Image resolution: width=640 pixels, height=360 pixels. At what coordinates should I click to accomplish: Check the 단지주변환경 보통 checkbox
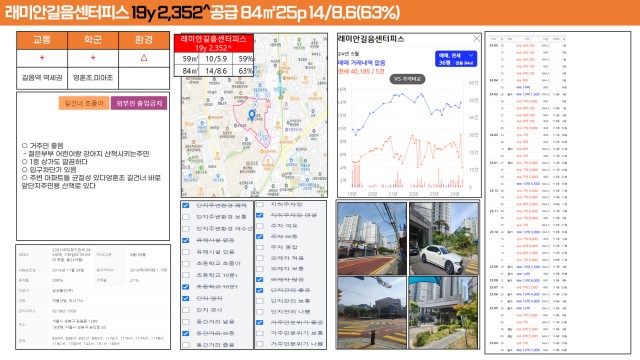coord(186,217)
